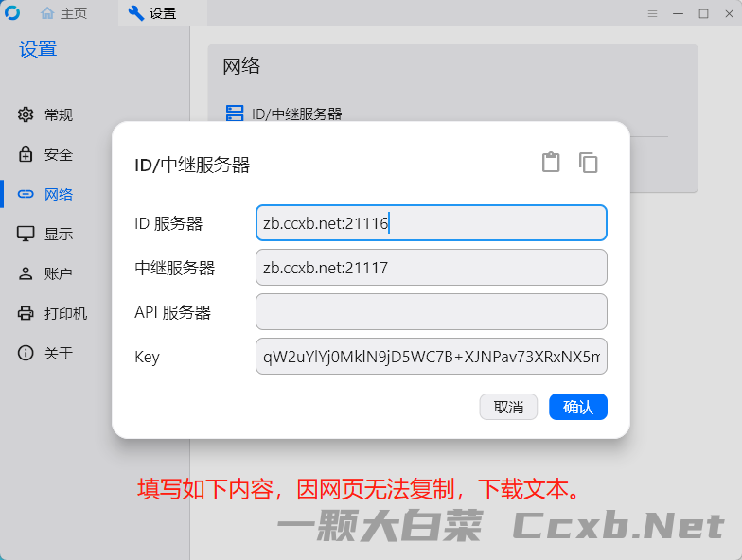This screenshot has height=560, width=742.
Task: Open General settings gear icon
Action: point(26,114)
